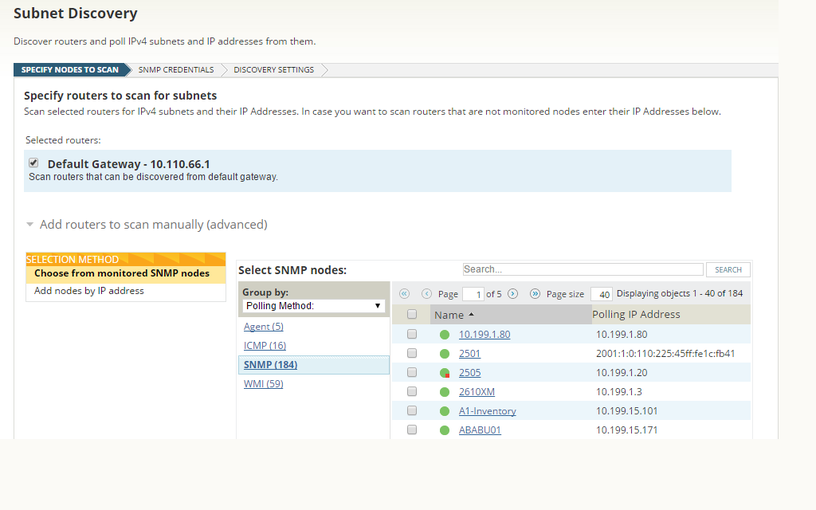Click in the node Search field

[x=583, y=269]
